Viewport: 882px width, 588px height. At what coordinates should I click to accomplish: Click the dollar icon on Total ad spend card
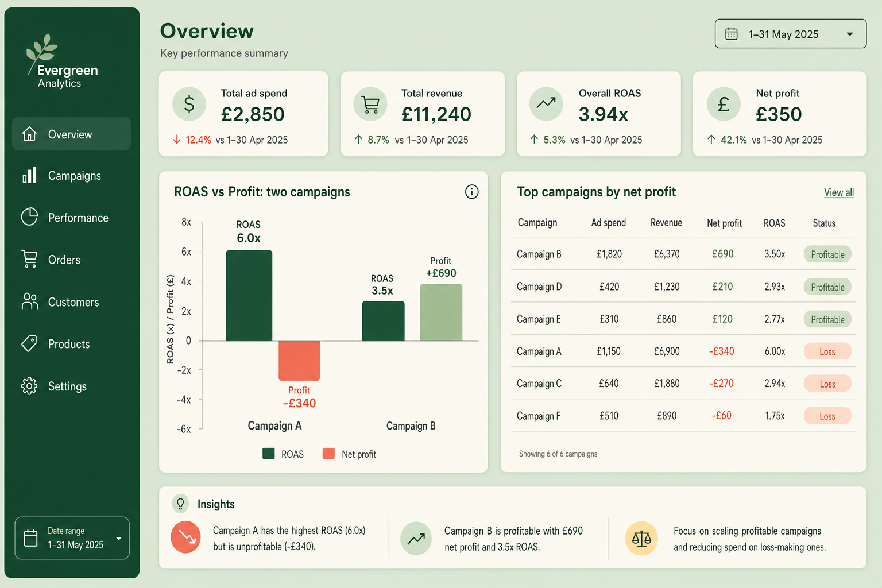click(x=189, y=104)
